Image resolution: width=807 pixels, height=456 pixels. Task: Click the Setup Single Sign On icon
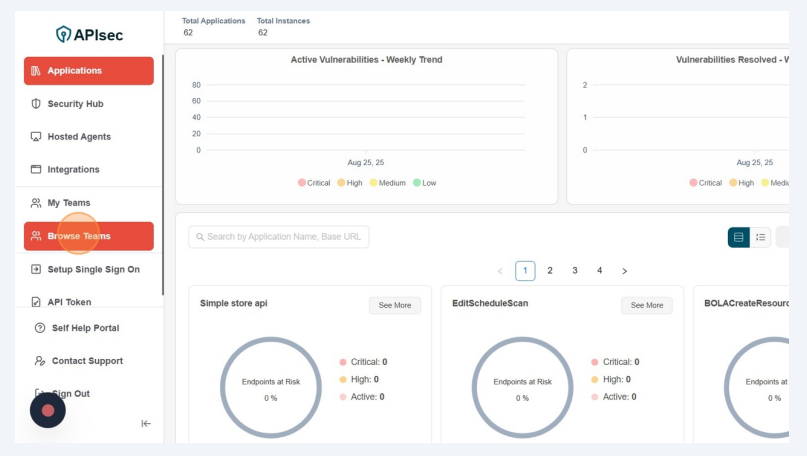[x=36, y=269]
